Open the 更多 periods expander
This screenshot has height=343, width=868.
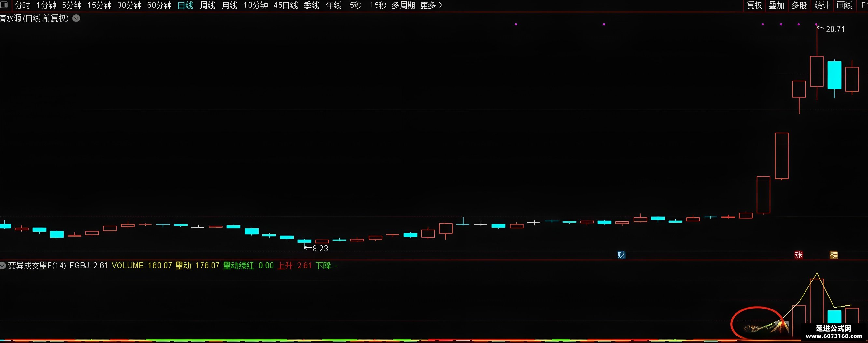point(431,6)
